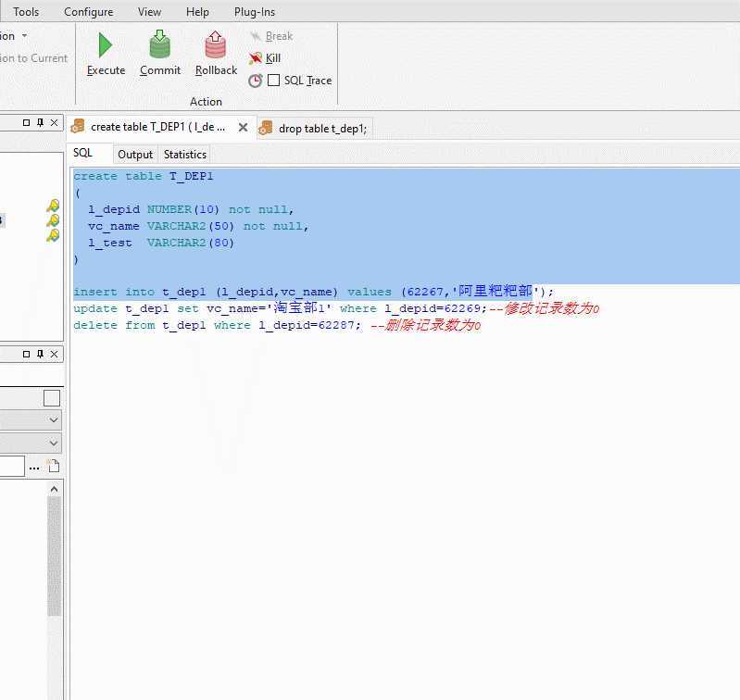This screenshot has height=700, width=740.
Task: Click the Kill session button
Action: [265, 58]
